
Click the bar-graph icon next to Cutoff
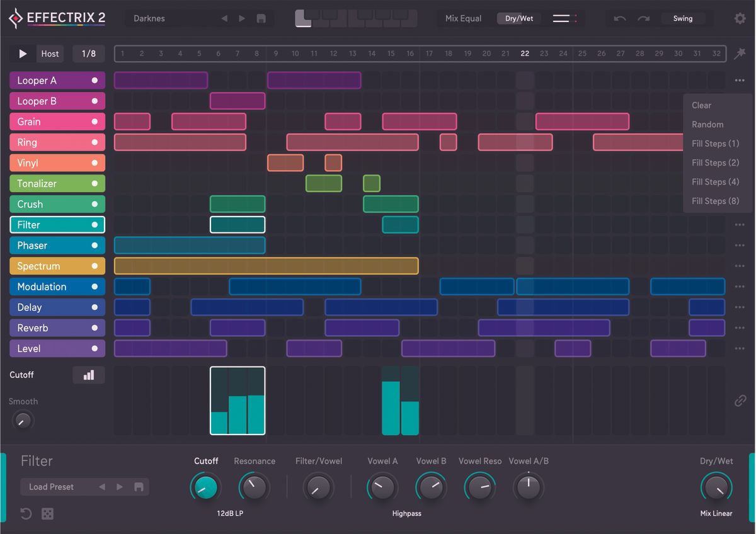pyautogui.click(x=88, y=375)
